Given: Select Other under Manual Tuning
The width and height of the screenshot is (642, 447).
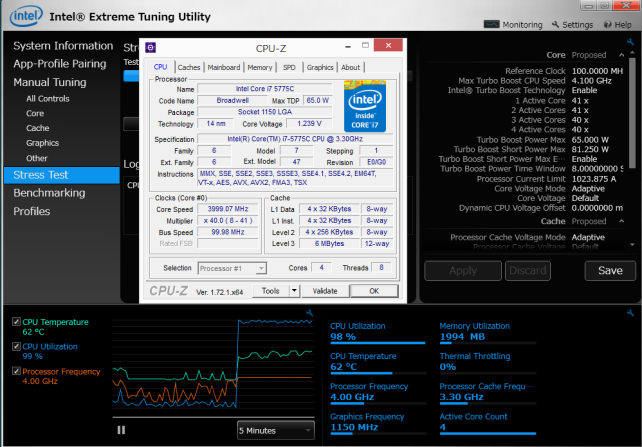Looking at the screenshot, I should [x=36, y=158].
